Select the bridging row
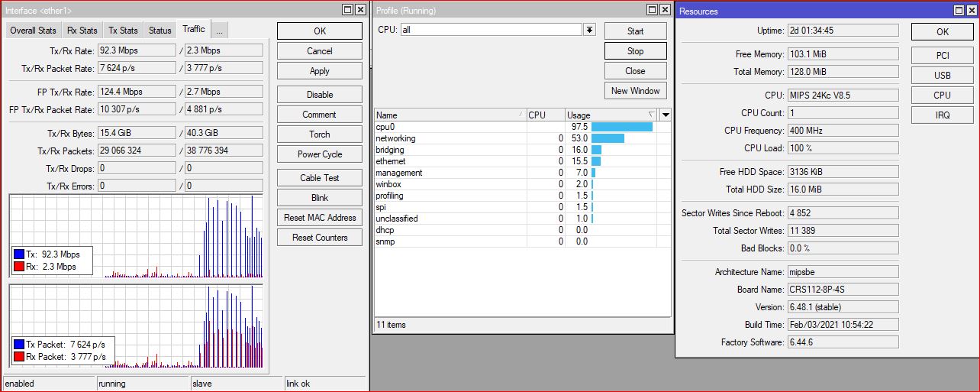 523,150
